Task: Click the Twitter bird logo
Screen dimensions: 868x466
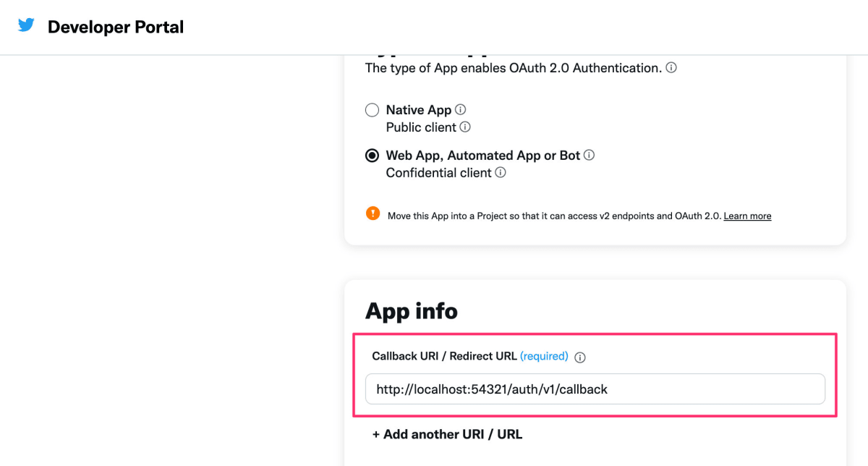Action: tap(26, 25)
